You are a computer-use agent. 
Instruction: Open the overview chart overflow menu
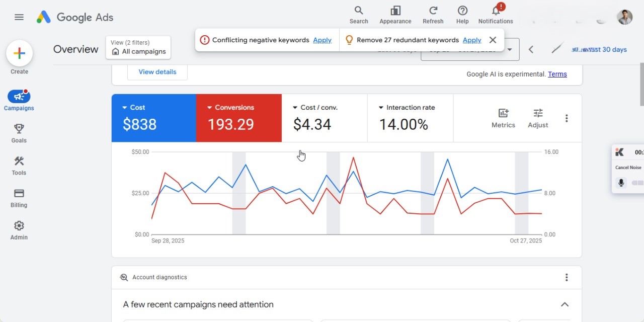click(567, 118)
